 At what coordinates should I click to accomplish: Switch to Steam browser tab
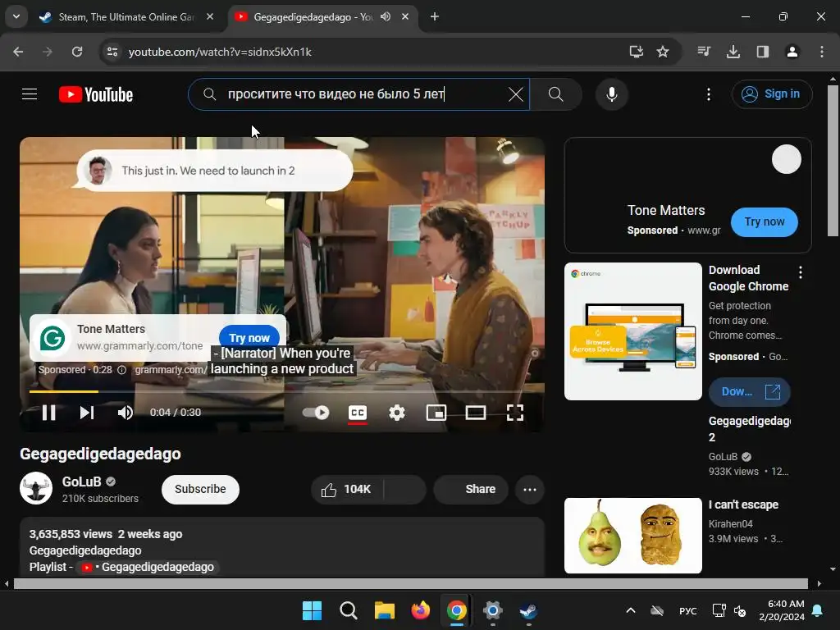[x=126, y=17]
